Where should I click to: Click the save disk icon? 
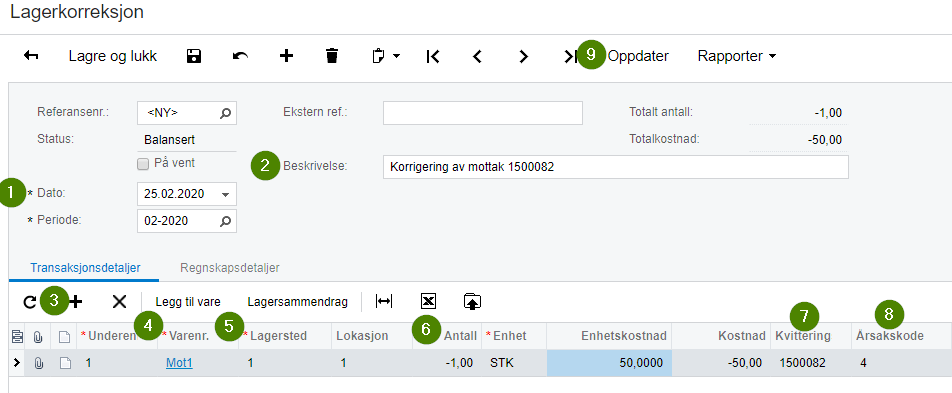pyautogui.click(x=193, y=56)
